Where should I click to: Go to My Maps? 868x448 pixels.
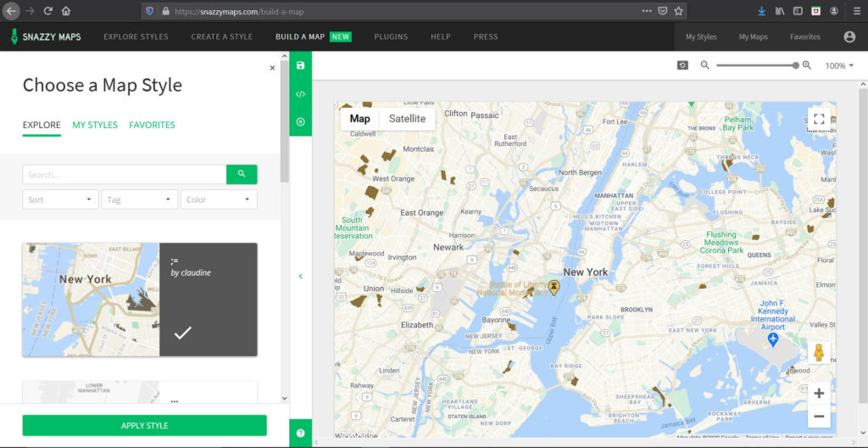tap(753, 37)
